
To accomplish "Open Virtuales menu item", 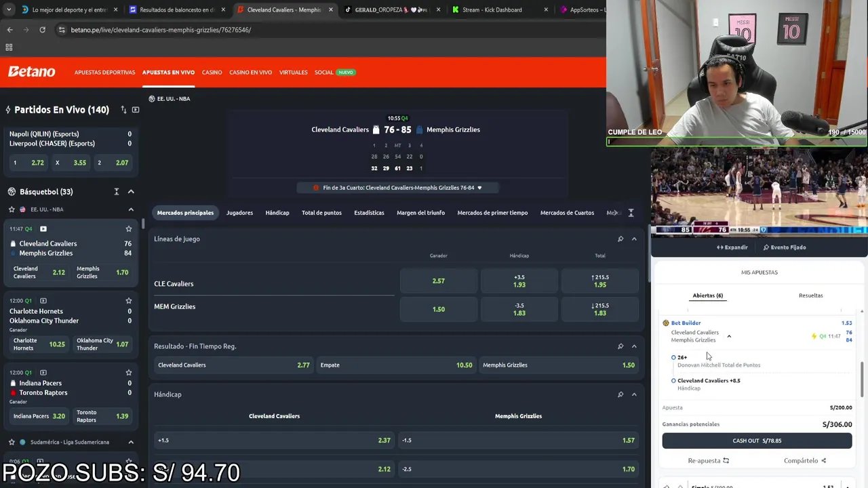I will [x=293, y=73].
